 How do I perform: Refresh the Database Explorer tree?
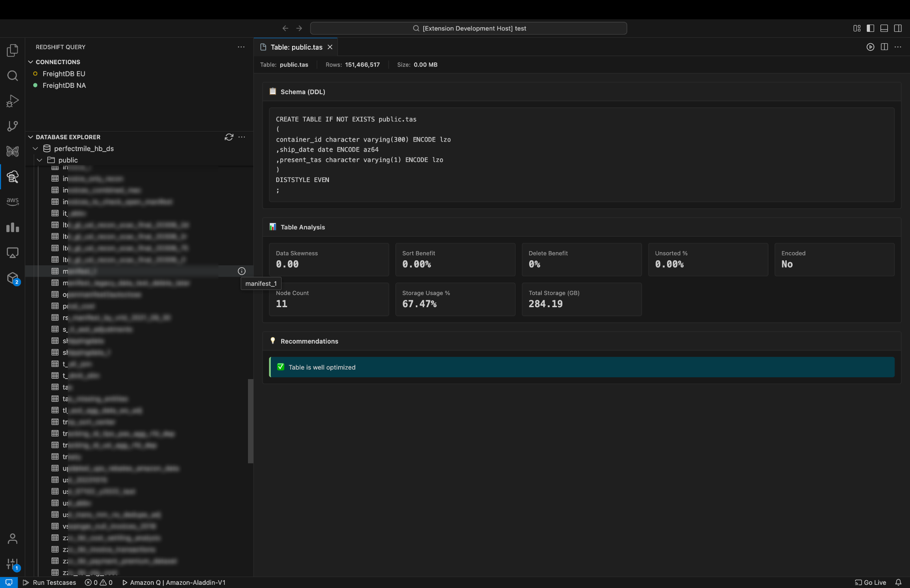click(x=229, y=137)
